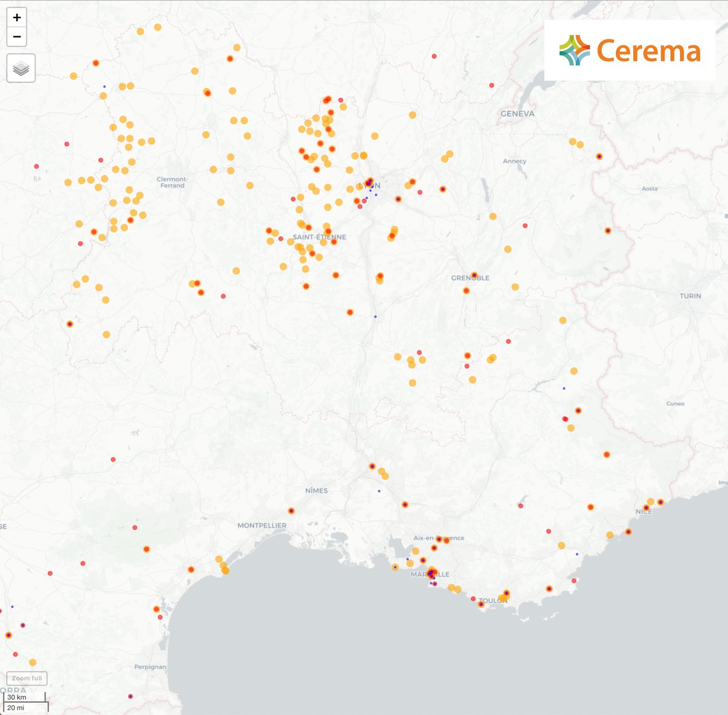The image size is (728, 715).
Task: Click the Clermont-Ferrand city label
Action: [x=172, y=182]
